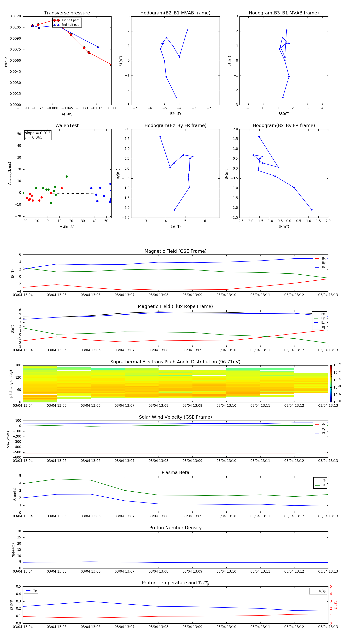Click the Bz entry in GSE legend
Viewport: 351px width, 644px height.
[x=320, y=267]
